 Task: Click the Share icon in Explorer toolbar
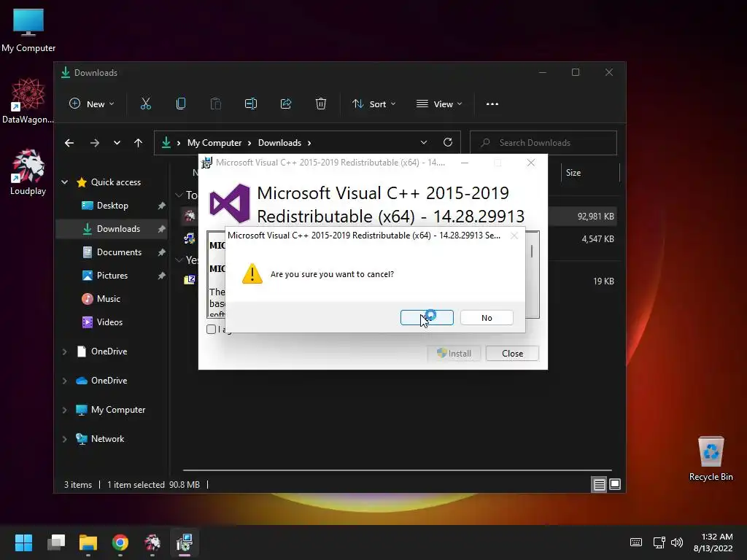coord(286,104)
